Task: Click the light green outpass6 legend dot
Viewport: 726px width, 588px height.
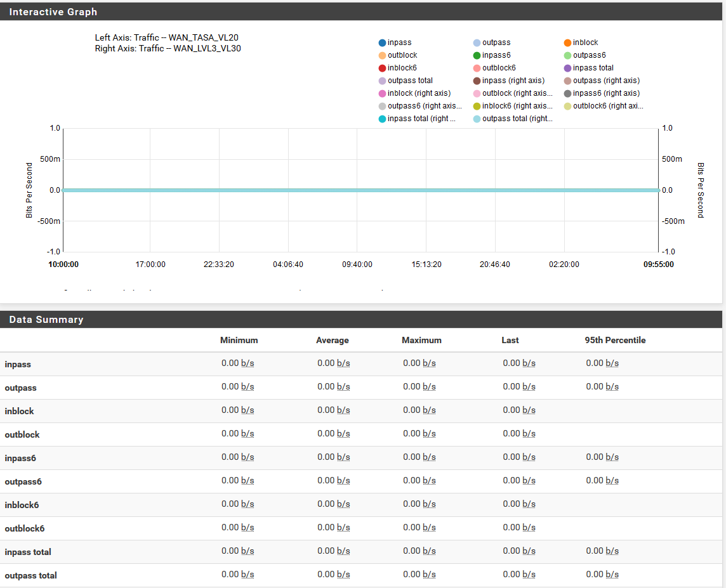Action: coord(567,56)
